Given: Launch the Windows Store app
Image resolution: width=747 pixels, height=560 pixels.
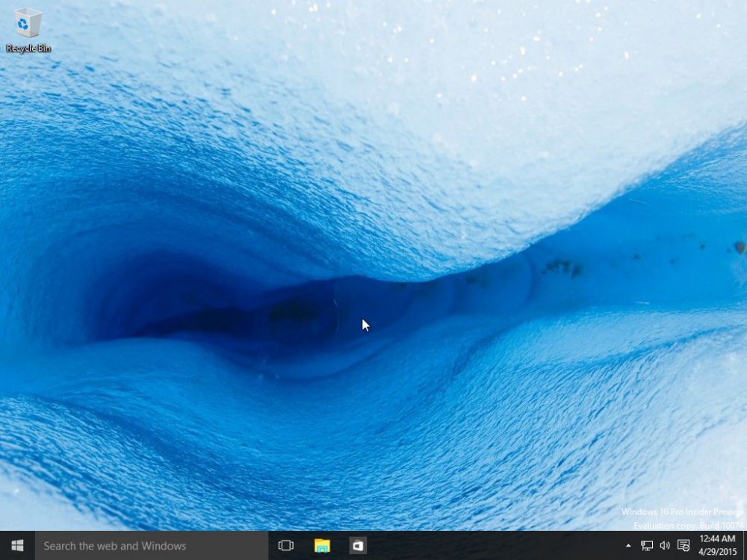Looking at the screenshot, I should (358, 546).
